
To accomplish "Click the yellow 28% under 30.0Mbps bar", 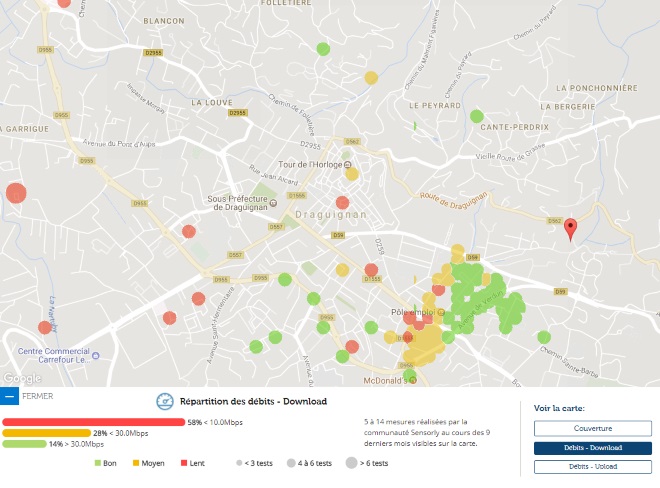I will (x=47, y=433).
